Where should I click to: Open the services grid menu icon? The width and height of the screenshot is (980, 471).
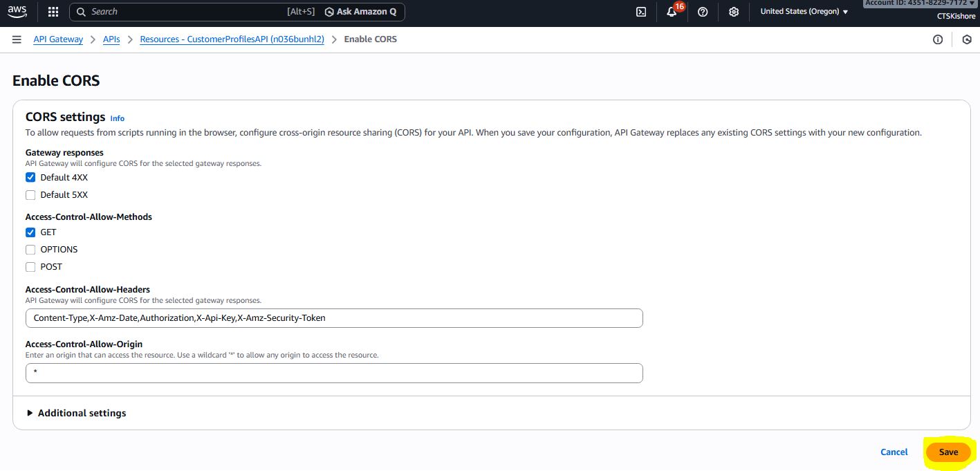(53, 12)
